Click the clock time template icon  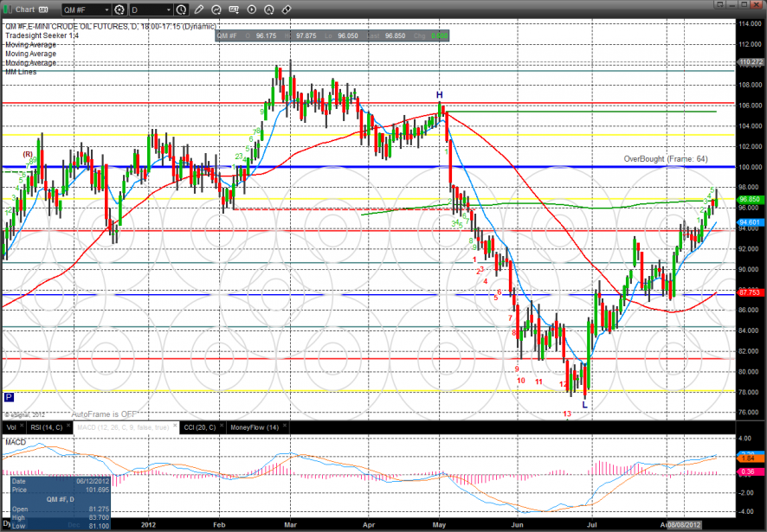181,10
